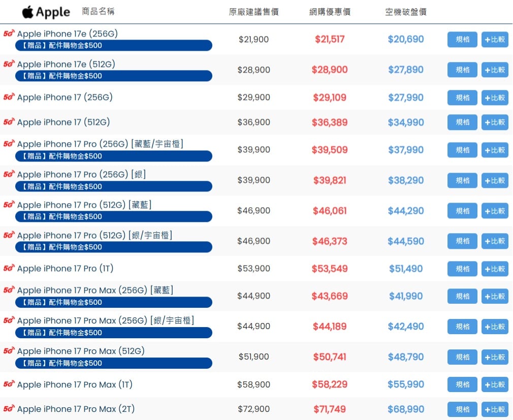Click the 空機破盤價 column header

click(x=405, y=12)
